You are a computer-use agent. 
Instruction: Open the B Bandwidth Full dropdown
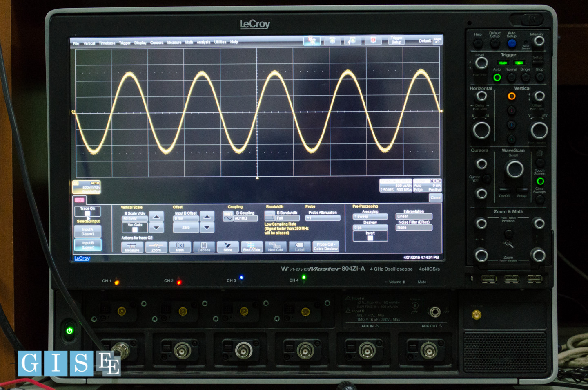pyautogui.click(x=288, y=218)
